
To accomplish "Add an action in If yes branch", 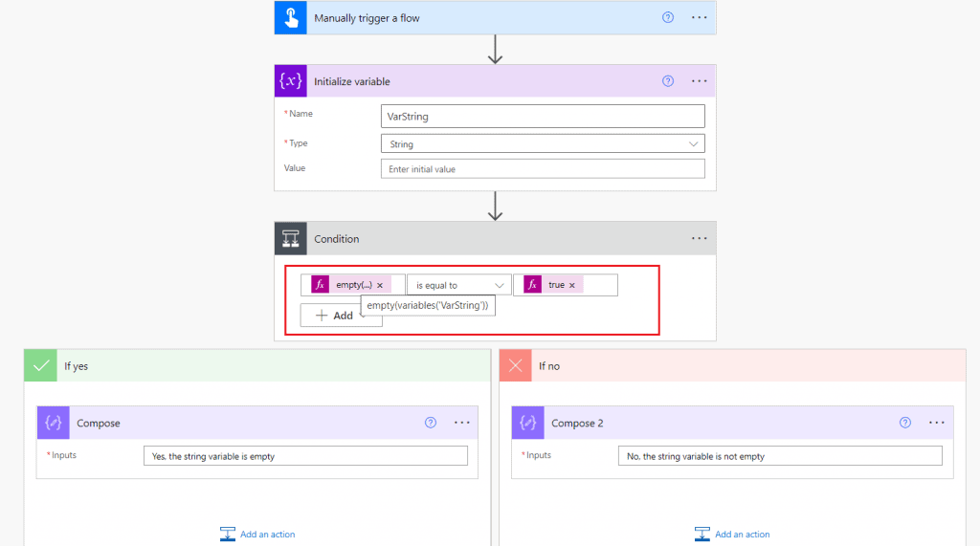I will [257, 535].
